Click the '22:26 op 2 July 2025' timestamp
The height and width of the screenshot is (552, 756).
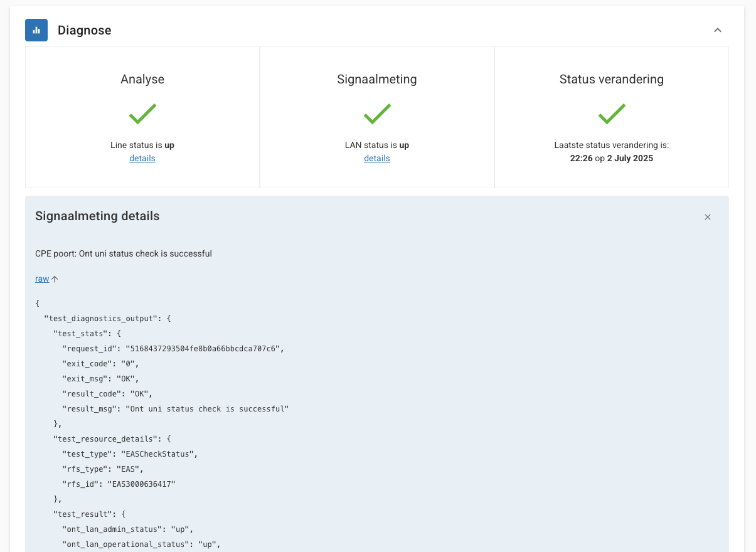click(612, 158)
